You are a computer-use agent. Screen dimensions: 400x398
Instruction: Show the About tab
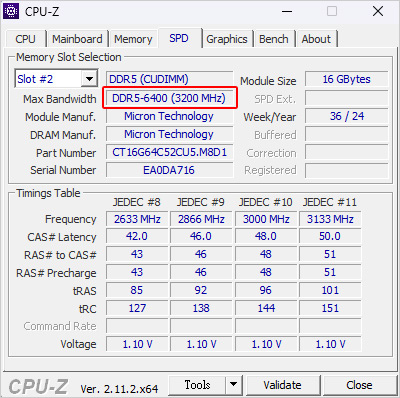[316, 39]
